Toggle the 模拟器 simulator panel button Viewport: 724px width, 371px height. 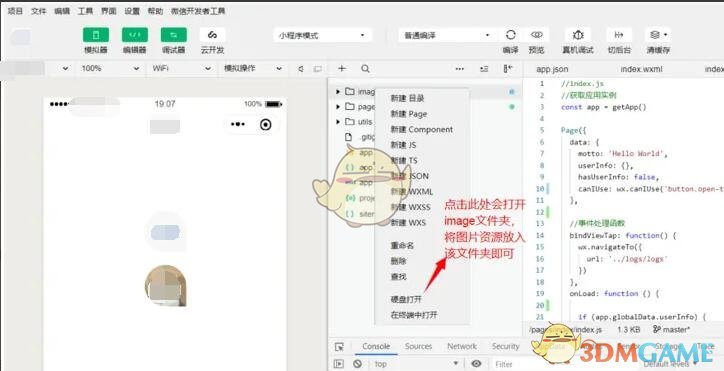pos(96,35)
